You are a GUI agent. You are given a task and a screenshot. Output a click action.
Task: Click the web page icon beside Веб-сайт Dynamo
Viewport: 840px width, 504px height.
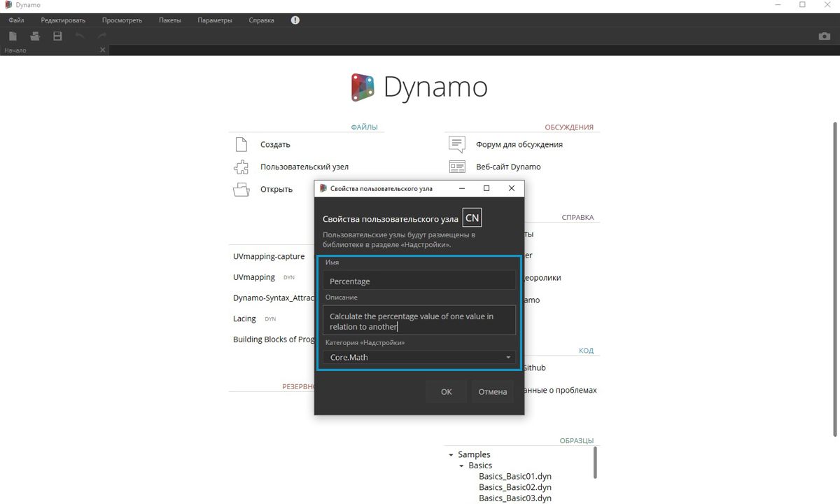457,167
